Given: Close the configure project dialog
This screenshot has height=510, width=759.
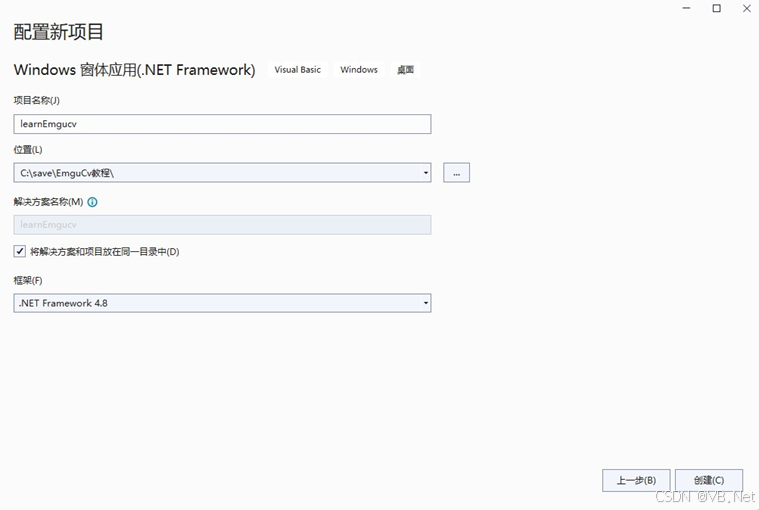Looking at the screenshot, I should coord(746,8).
